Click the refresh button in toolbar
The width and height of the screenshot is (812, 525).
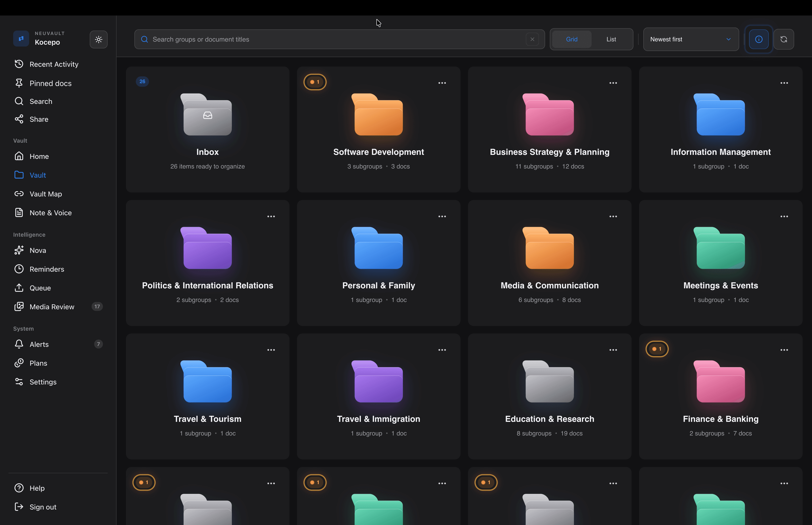click(783, 39)
